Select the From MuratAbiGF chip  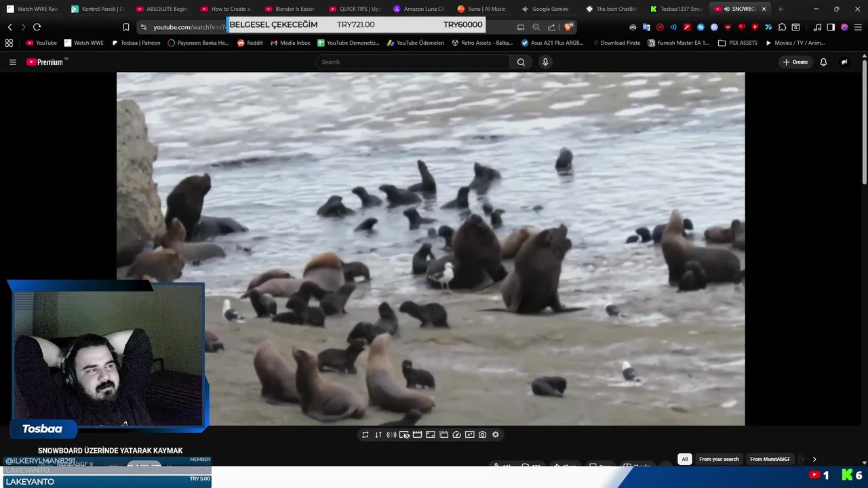770,459
